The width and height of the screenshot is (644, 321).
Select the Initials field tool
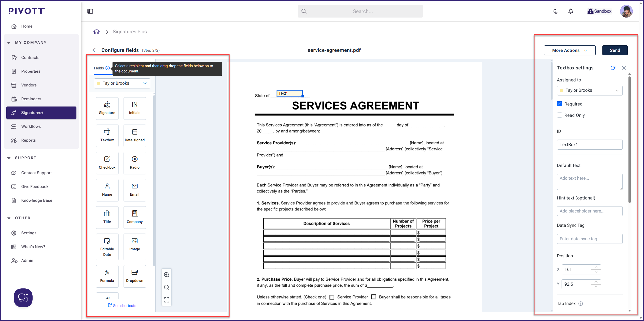point(135,108)
